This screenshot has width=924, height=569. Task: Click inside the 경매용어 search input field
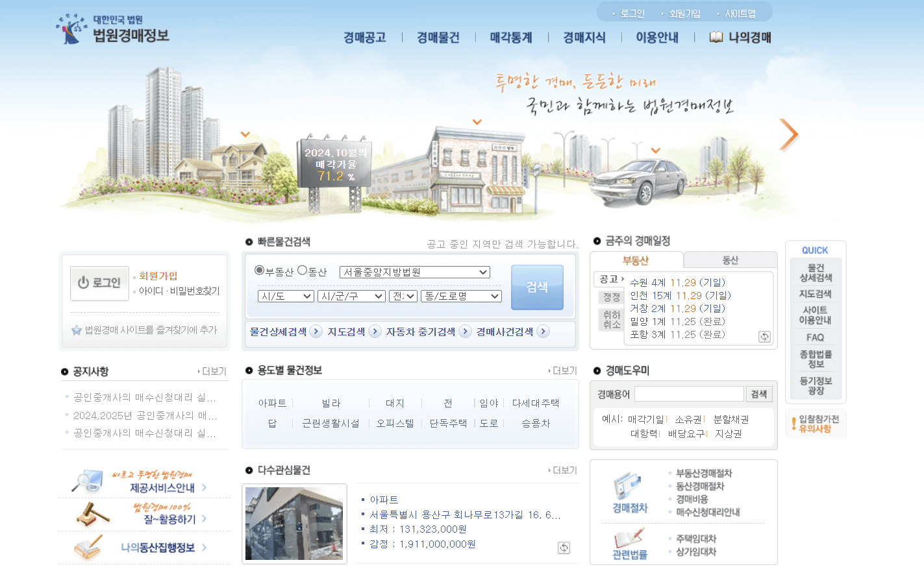(688, 394)
